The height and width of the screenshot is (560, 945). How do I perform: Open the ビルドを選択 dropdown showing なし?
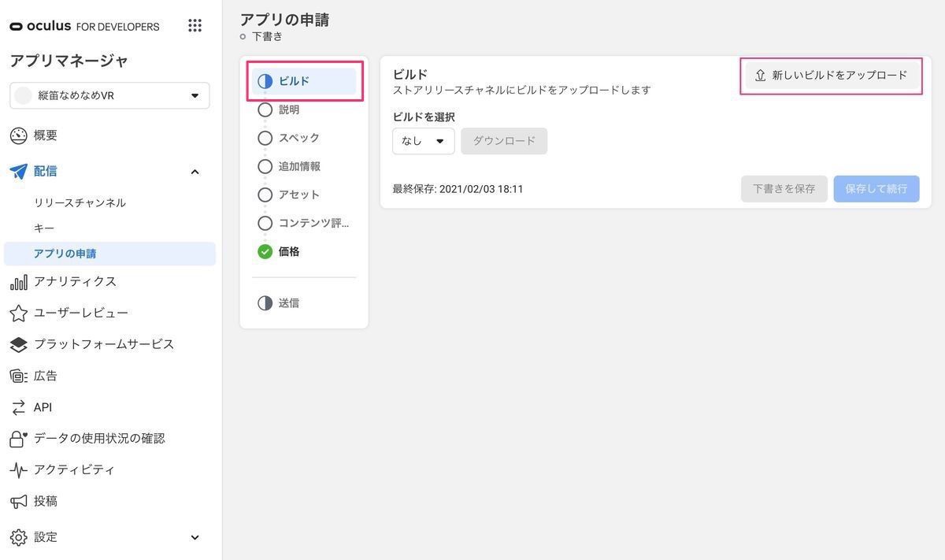click(423, 141)
